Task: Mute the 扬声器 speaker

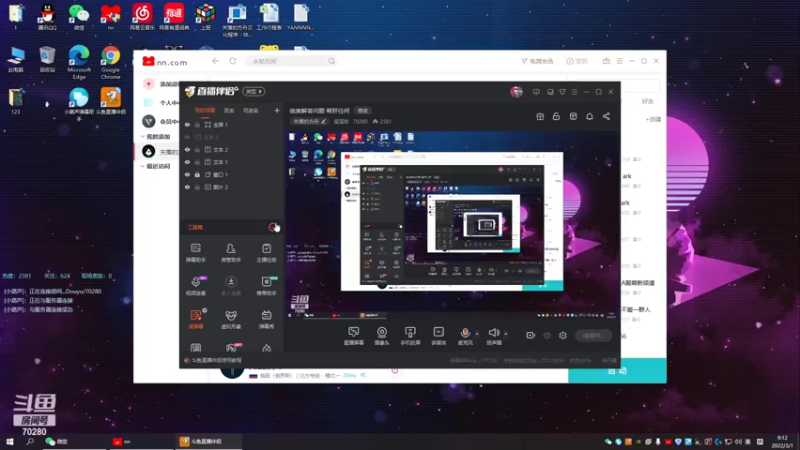Action: [x=494, y=336]
